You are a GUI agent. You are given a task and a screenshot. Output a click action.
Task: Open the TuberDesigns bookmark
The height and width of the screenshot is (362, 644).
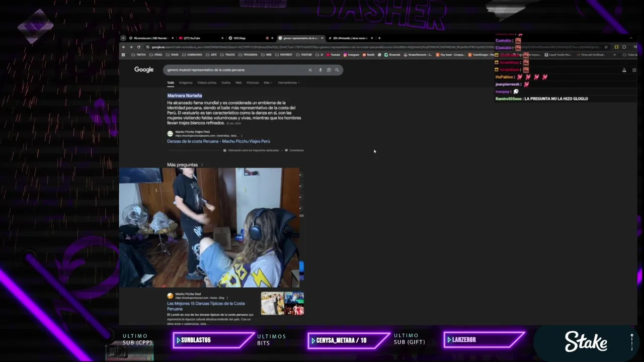coord(482,55)
